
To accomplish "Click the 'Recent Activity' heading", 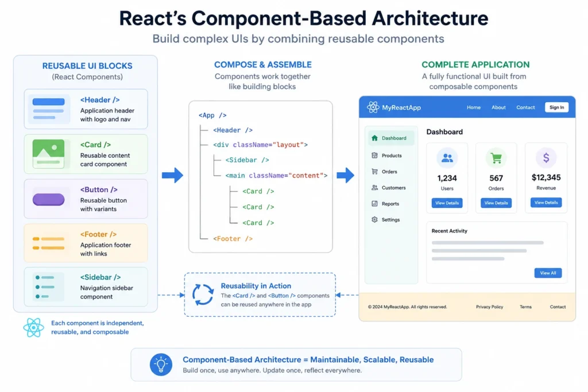I will point(449,231).
